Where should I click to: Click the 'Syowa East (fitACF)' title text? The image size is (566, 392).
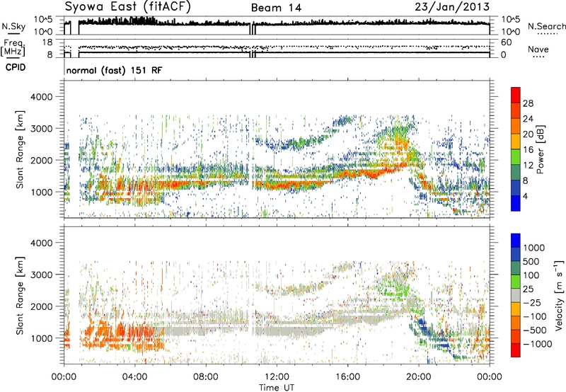127,6
